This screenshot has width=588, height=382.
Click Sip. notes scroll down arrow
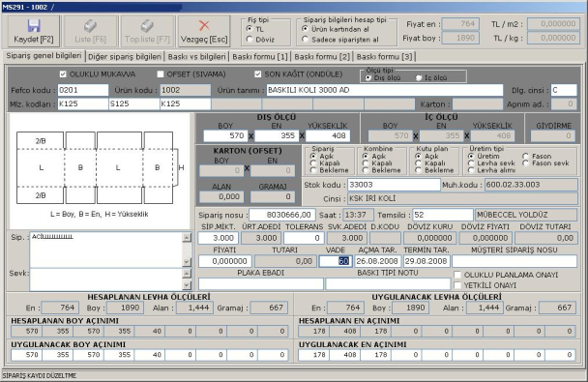tap(187, 262)
